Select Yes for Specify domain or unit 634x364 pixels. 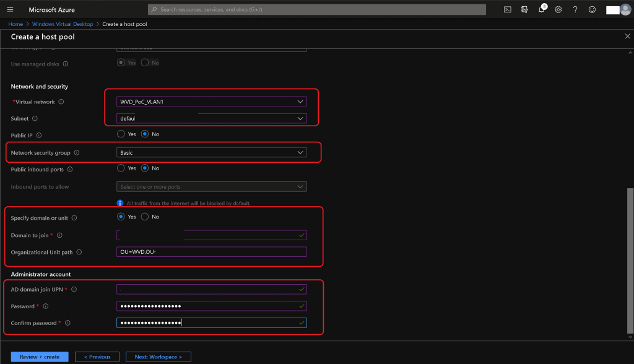click(121, 217)
